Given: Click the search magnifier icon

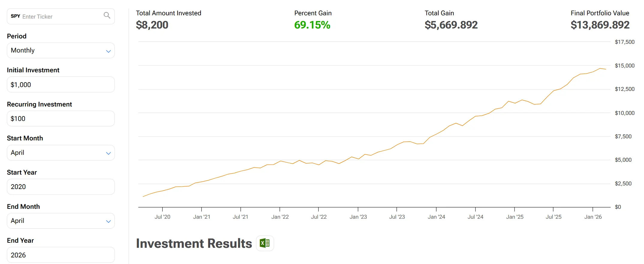Looking at the screenshot, I should 107,15.
